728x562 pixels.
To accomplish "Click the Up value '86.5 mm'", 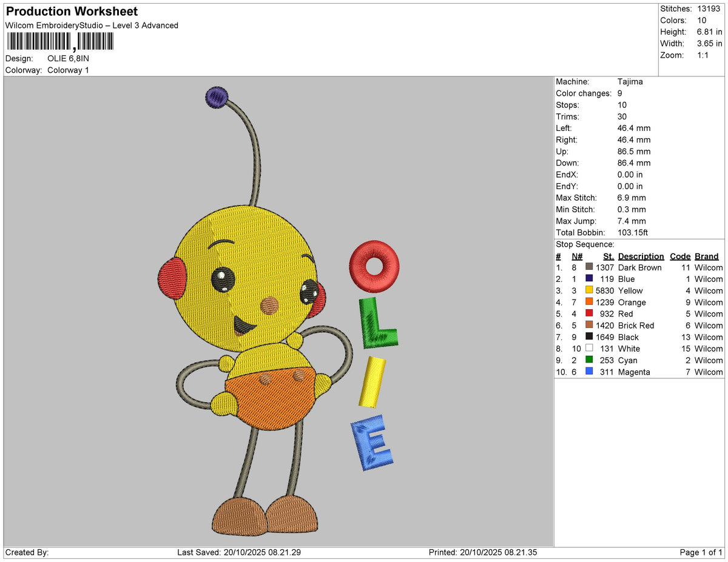I will pyautogui.click(x=634, y=152).
